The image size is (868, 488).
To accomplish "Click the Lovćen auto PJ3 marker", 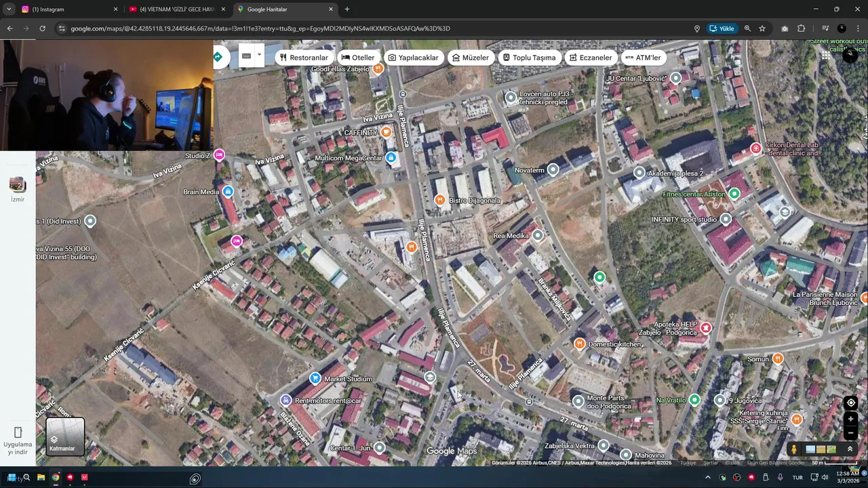I will coord(511,98).
